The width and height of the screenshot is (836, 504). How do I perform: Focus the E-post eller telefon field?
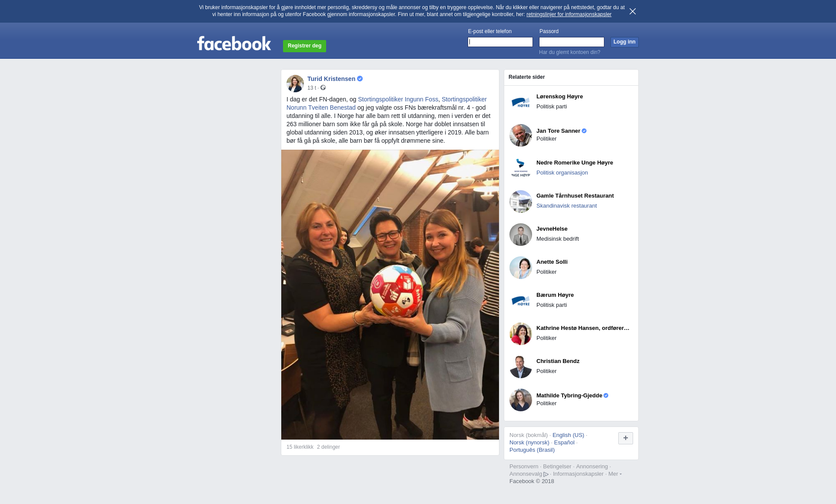(x=500, y=42)
